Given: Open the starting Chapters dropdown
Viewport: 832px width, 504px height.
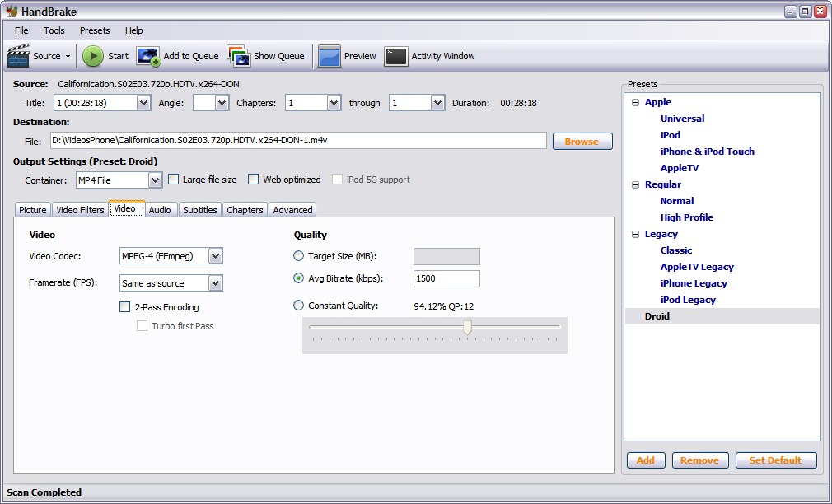Looking at the screenshot, I should click(x=334, y=103).
